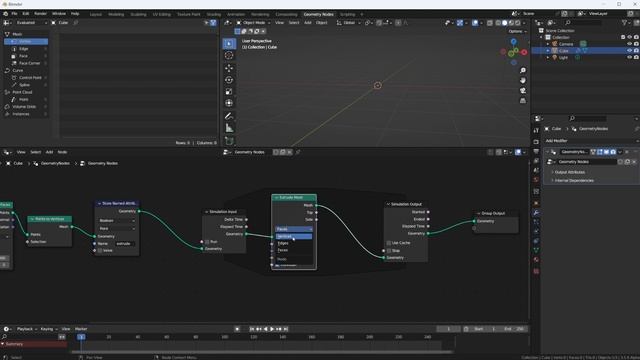Click the outliner filter funnel icon

624,23
